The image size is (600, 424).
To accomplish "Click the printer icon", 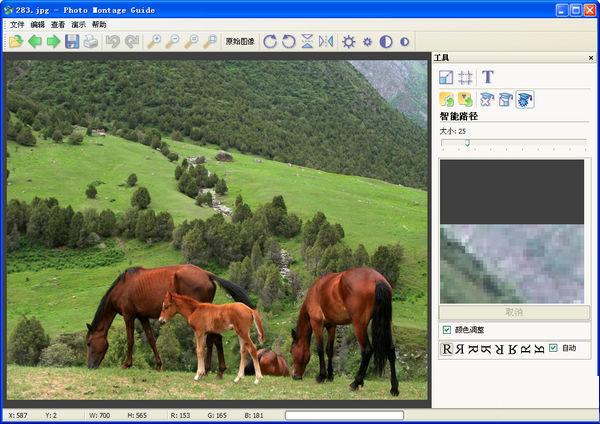I will pos(91,41).
